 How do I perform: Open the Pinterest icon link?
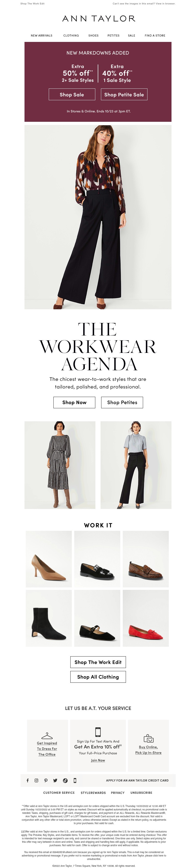46,780
